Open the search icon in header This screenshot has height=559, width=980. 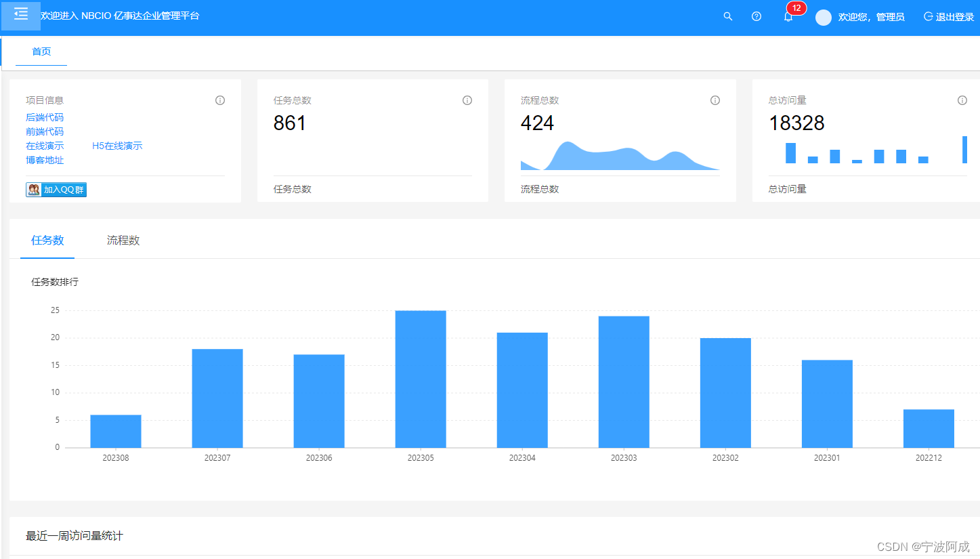[728, 16]
